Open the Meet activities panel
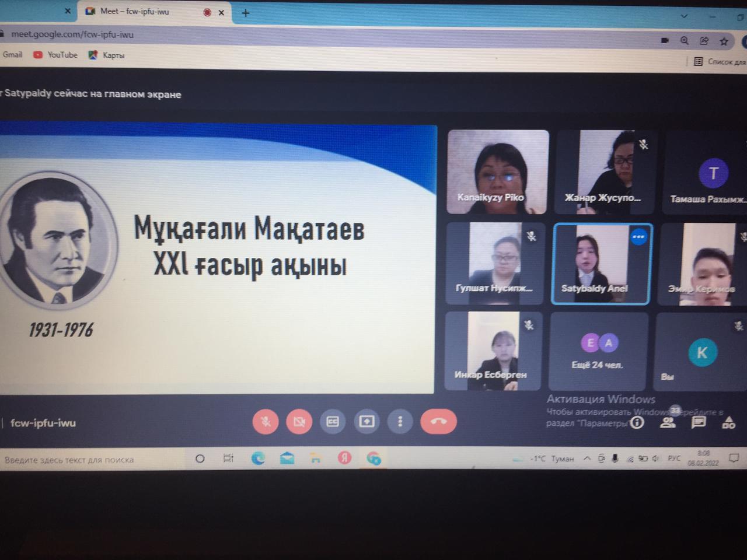Screen dimensions: 747x560 pyautogui.click(x=728, y=423)
